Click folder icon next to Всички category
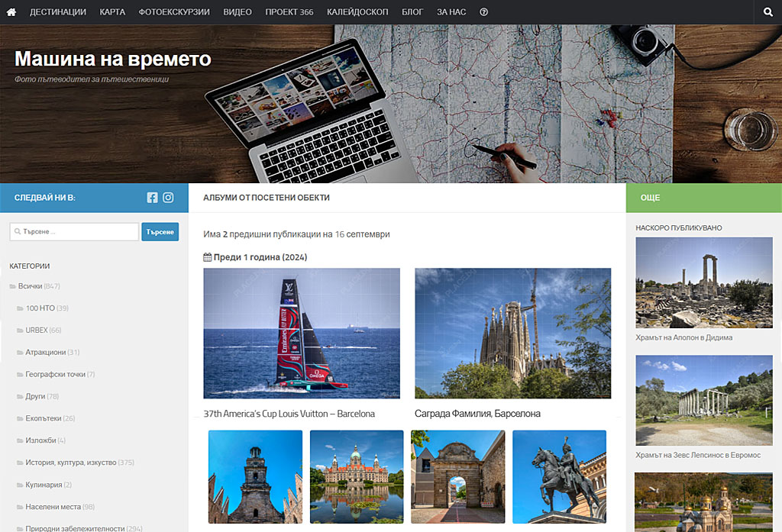Screen dimensions: 782x532 [x=12, y=286]
